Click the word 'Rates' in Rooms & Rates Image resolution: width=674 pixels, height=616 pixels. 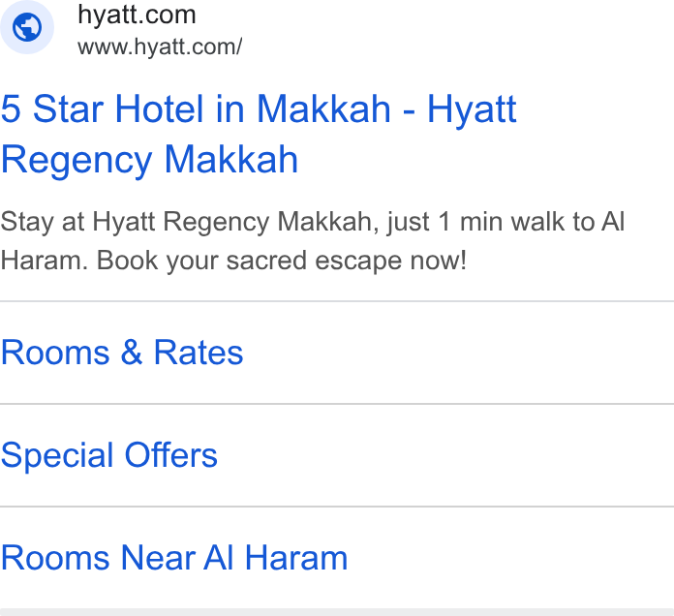point(199,353)
